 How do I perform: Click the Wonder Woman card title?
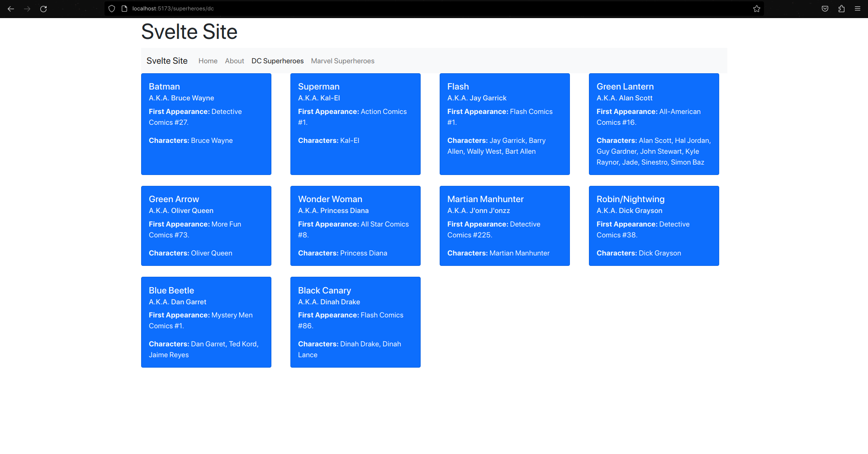330,199
